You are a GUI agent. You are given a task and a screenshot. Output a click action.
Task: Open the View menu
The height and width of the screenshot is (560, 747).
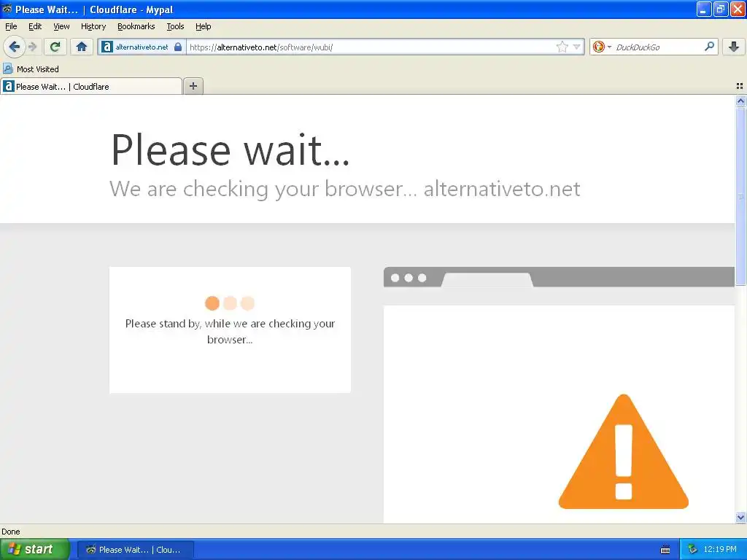coord(61,26)
